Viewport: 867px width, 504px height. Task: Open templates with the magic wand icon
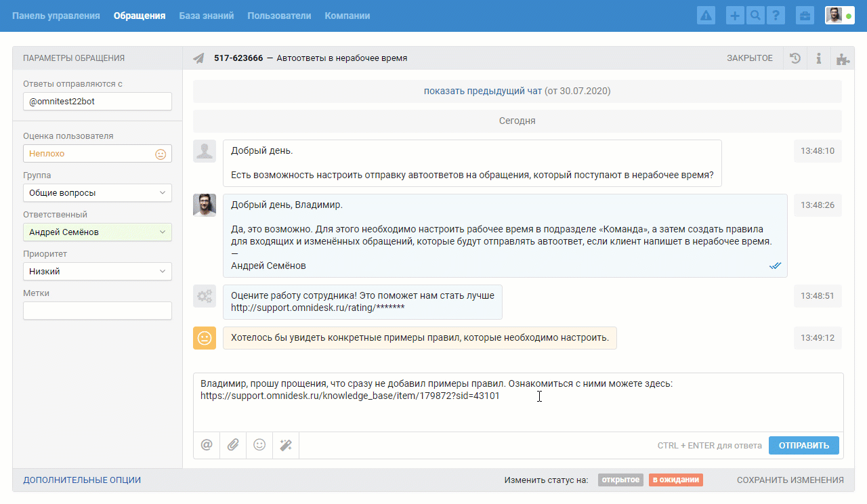click(x=286, y=445)
